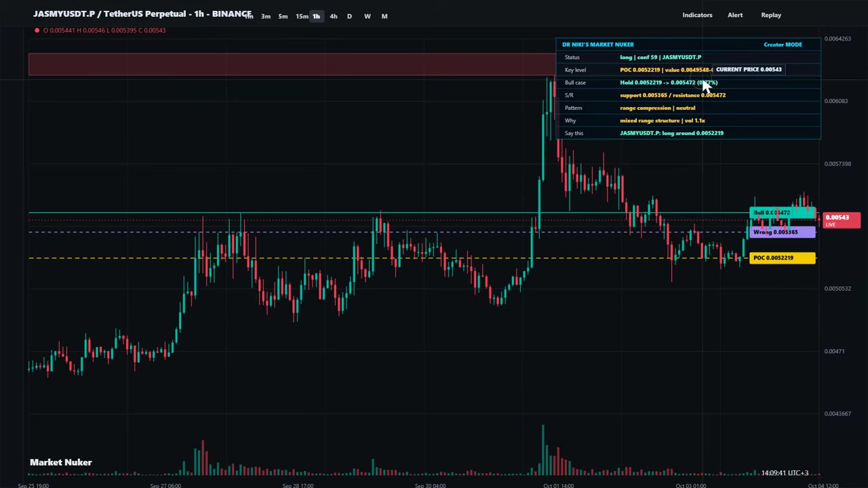The image size is (868, 488).
Task: Click the JASMYUSDT.P symbol title
Action: pos(142,14)
